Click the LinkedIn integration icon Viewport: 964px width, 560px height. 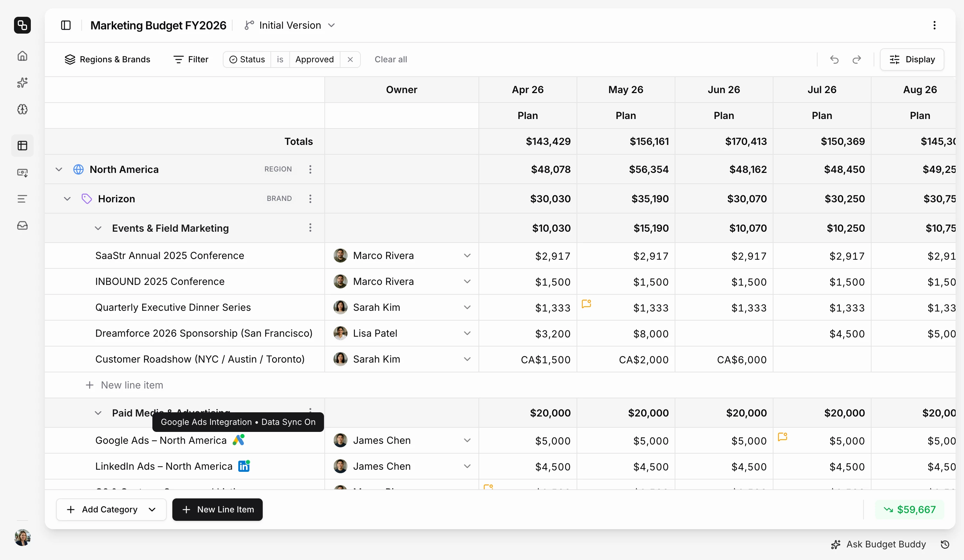click(244, 466)
